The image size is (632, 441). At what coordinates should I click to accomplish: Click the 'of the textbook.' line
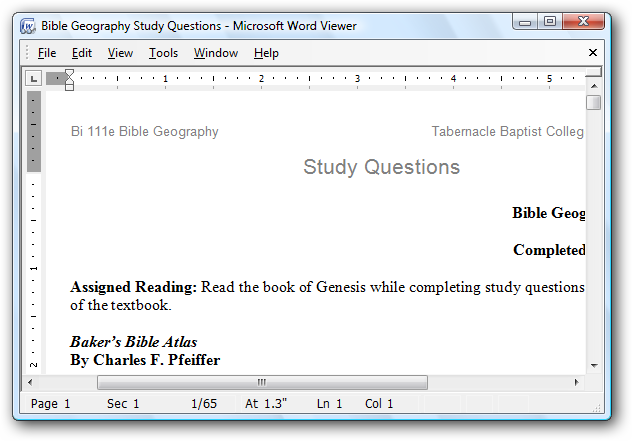tap(121, 305)
